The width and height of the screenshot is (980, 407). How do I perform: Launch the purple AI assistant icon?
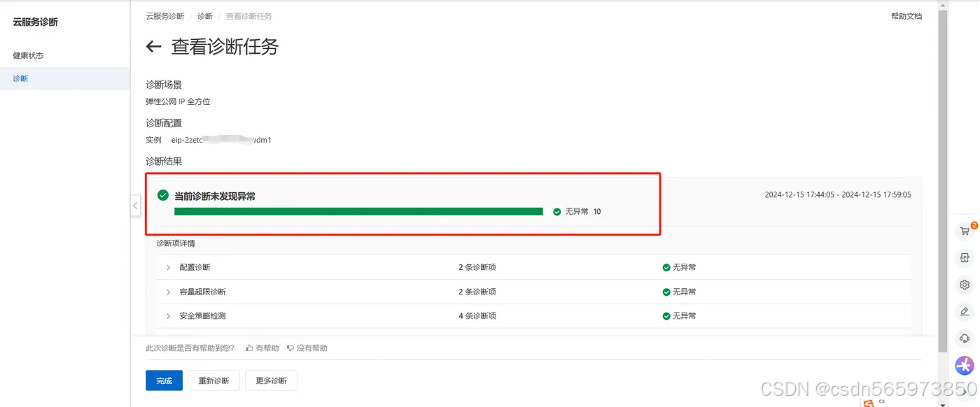[965, 365]
